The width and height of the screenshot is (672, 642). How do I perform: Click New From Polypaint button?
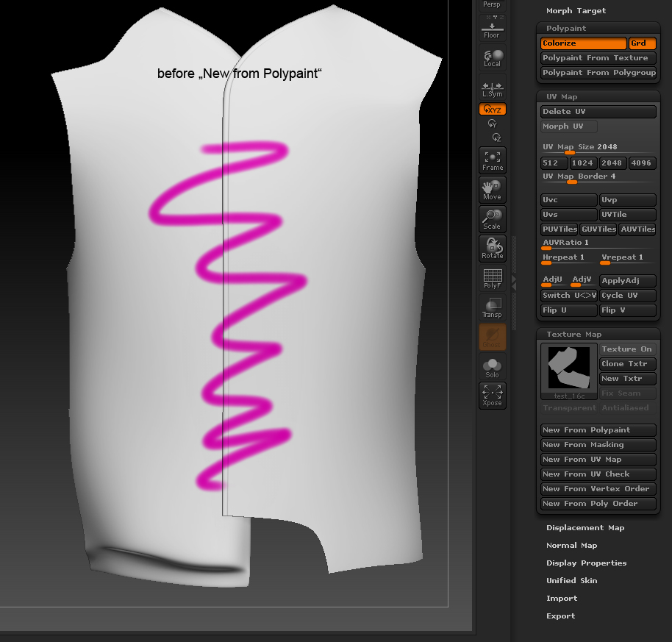tap(598, 430)
